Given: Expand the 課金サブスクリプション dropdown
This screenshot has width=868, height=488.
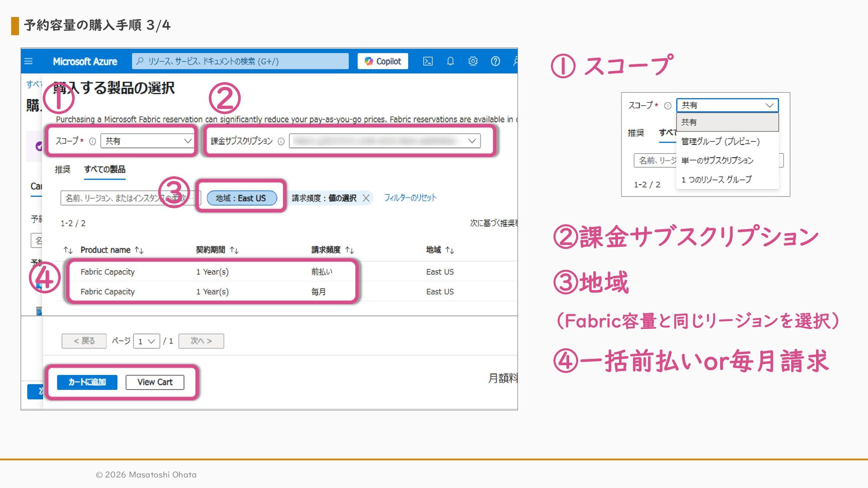Looking at the screenshot, I should [385, 141].
